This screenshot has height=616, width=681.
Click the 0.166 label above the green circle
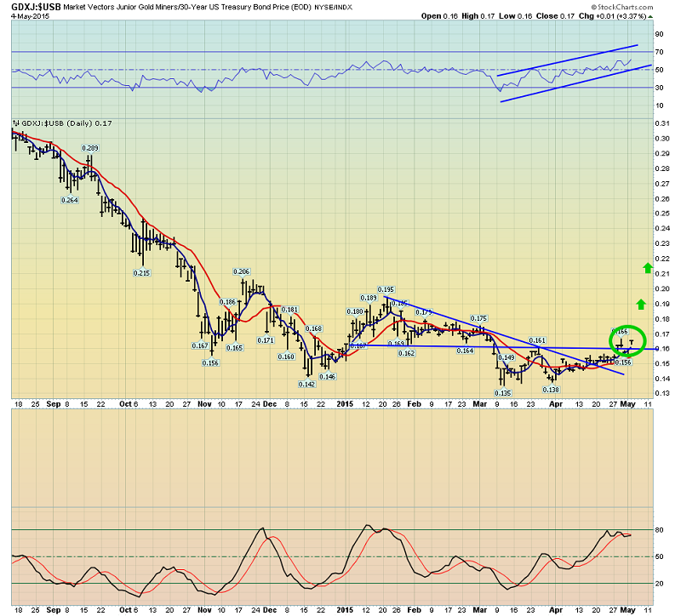point(620,329)
